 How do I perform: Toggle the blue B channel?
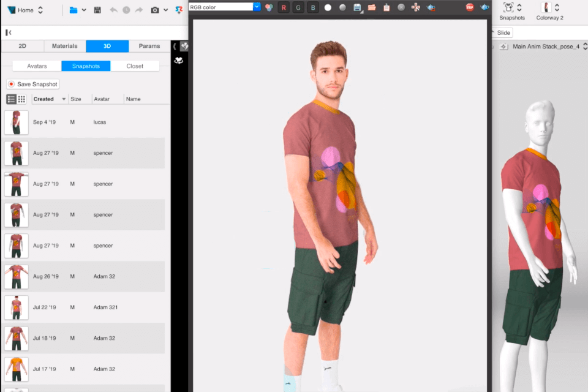pyautogui.click(x=313, y=7)
